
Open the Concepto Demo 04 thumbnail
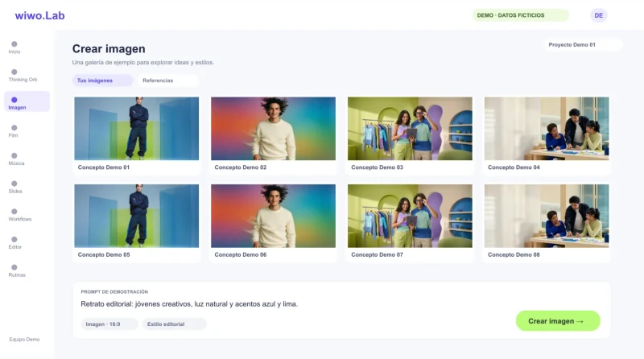point(547,129)
